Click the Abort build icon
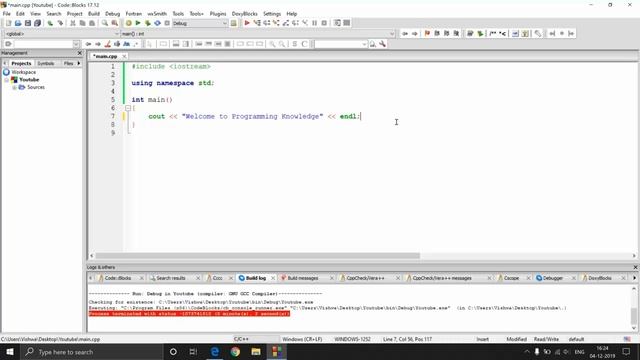Screen dimensions: 640x360 point(167,23)
